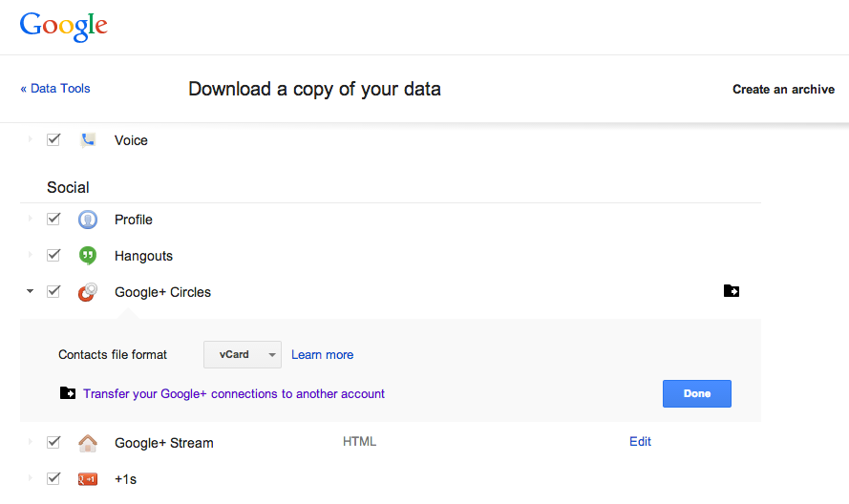Open the vCard contacts format dropdown
The height and width of the screenshot is (504, 849).
pos(243,354)
